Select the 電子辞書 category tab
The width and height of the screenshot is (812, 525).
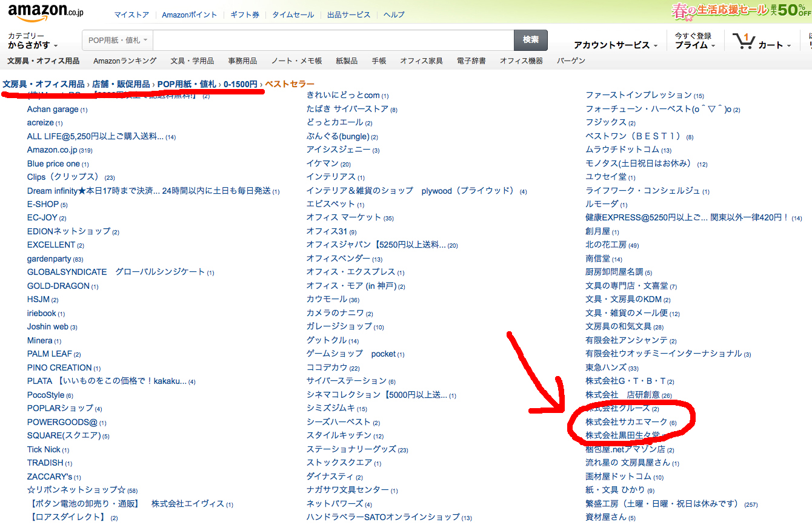pyautogui.click(x=471, y=61)
